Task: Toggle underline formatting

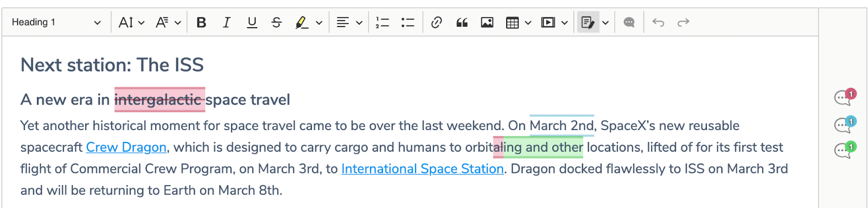Action: (252, 22)
